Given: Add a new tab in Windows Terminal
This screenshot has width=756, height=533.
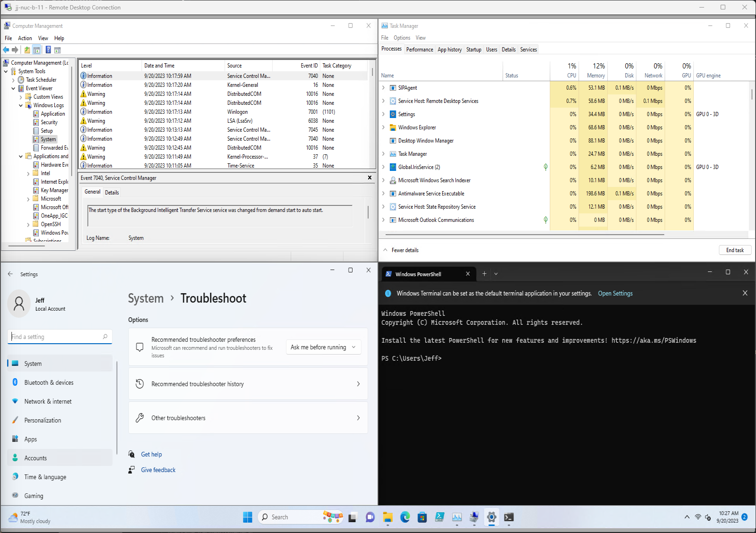Looking at the screenshot, I should [x=484, y=274].
